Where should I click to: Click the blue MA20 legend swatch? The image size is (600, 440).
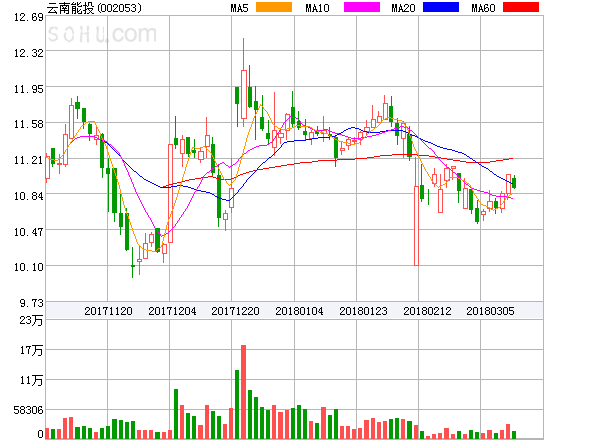(441, 7)
